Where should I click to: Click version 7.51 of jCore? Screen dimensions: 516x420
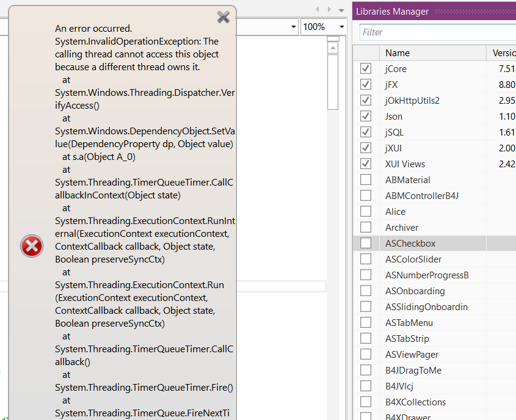point(507,69)
